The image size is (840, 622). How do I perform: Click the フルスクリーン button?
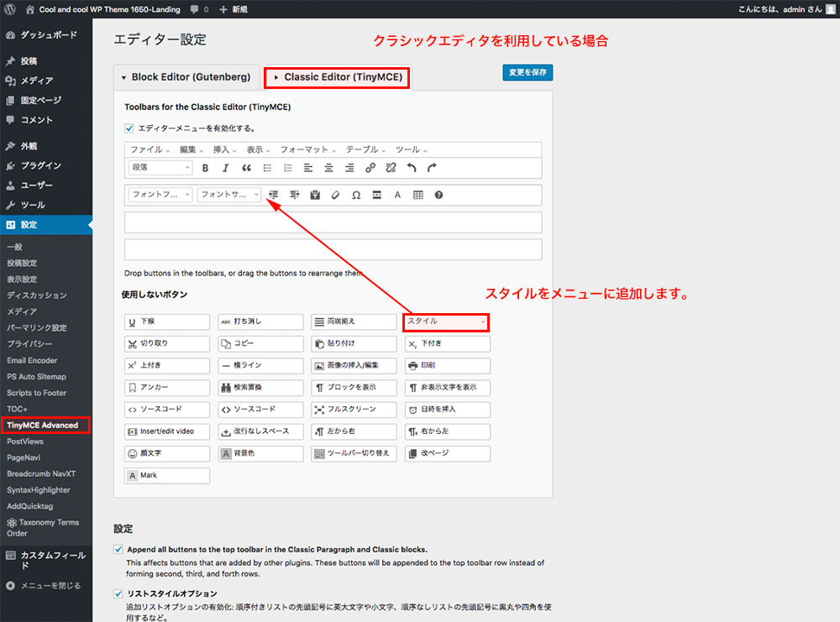click(x=354, y=410)
